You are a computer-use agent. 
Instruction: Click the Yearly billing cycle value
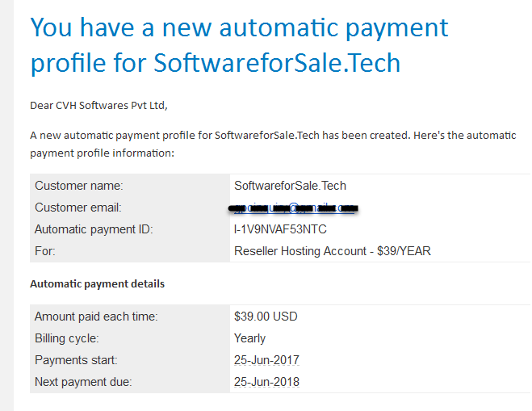tap(249, 338)
